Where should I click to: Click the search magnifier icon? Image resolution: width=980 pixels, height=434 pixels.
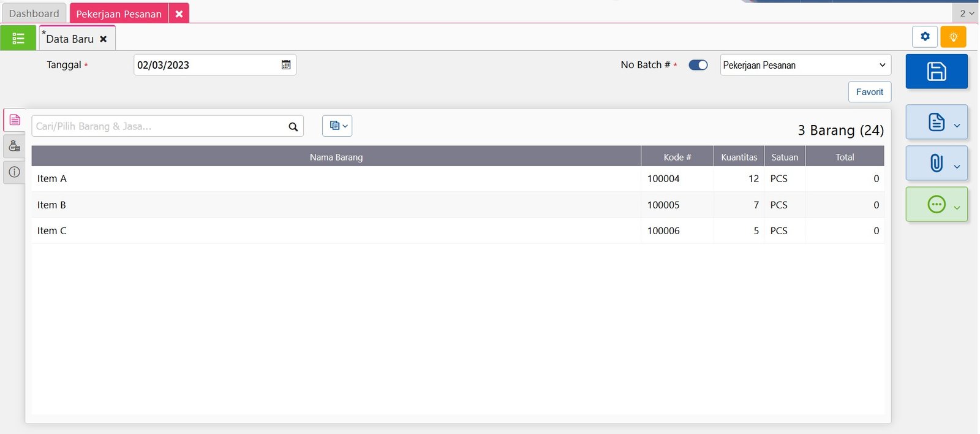pos(293,127)
